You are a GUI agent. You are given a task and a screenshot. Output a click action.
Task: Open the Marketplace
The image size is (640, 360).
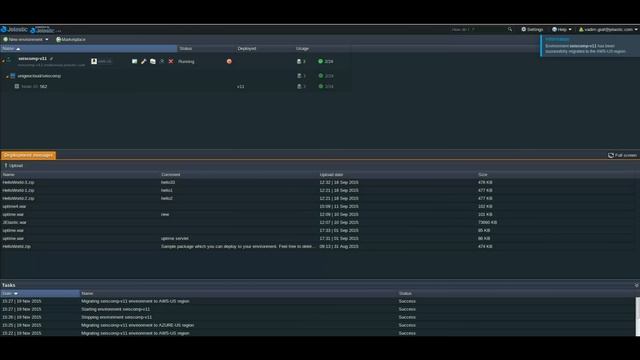[x=71, y=40]
